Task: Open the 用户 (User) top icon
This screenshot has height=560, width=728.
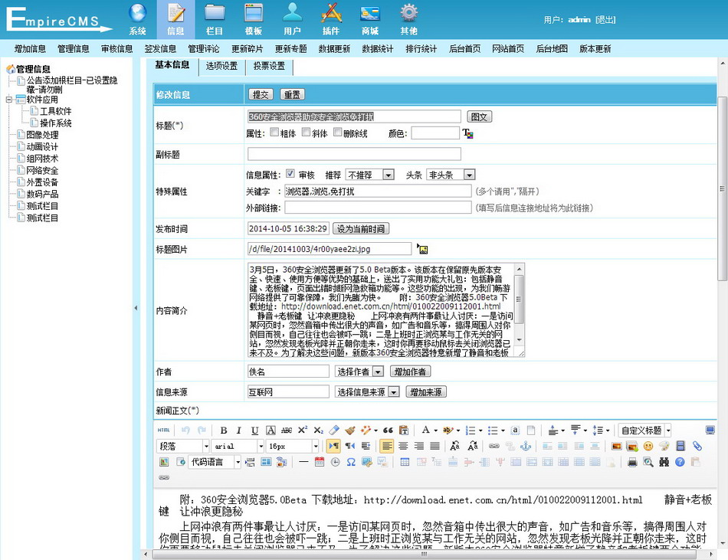Action: pos(292,19)
